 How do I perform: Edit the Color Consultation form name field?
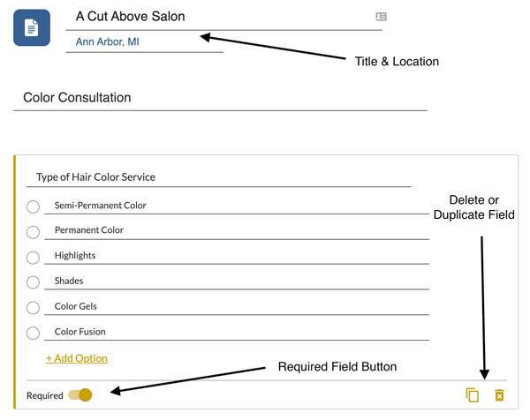click(x=221, y=98)
